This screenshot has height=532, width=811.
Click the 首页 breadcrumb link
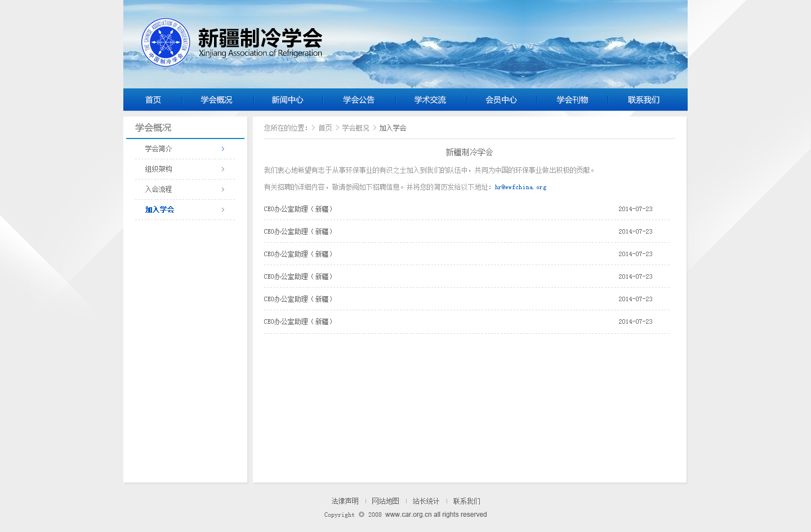click(325, 128)
